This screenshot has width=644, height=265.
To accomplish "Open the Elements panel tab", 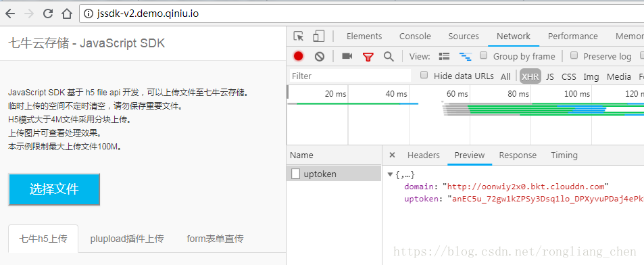I will pos(364,36).
